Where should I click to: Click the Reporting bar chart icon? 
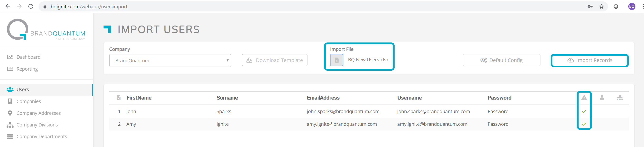point(10,69)
